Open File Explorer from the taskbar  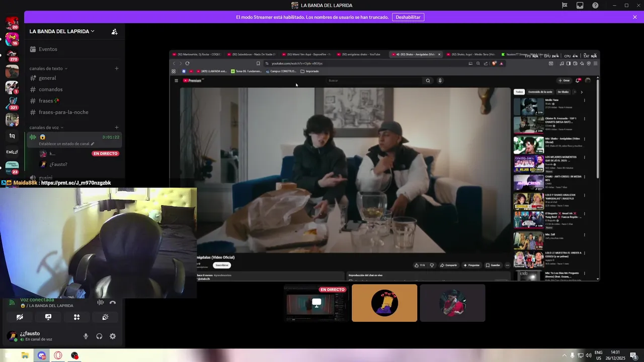25,355
